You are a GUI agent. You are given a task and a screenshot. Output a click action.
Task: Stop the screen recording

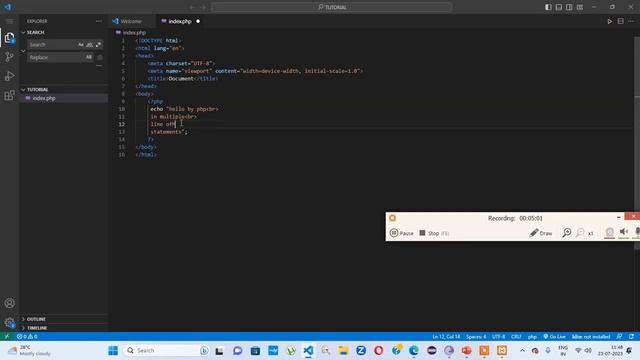[434, 233]
